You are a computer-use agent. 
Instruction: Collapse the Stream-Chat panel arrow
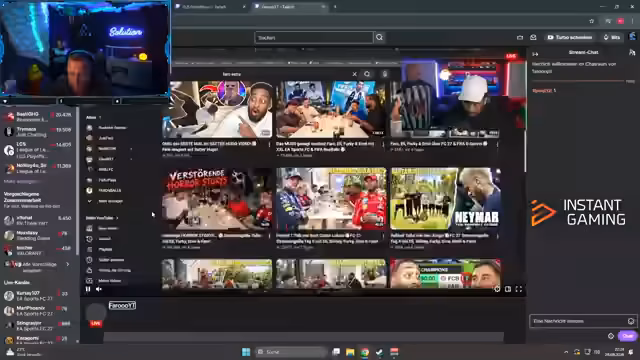click(535, 53)
